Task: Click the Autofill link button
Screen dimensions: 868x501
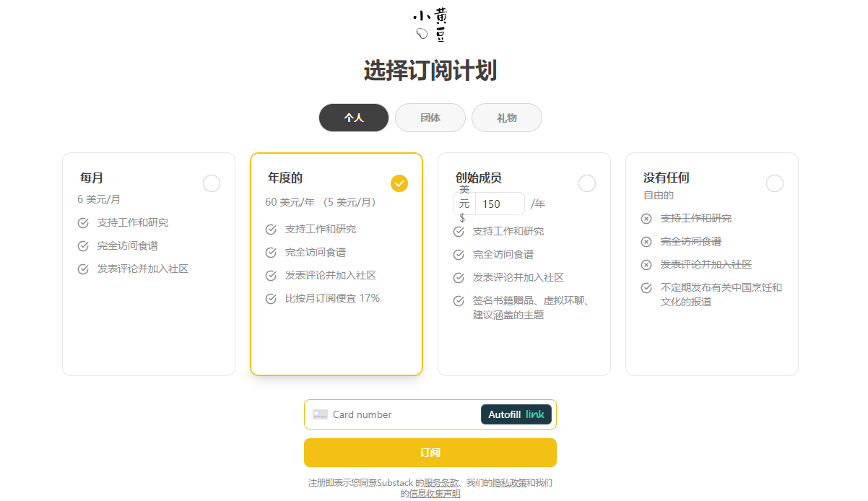Action: pyautogui.click(x=516, y=414)
